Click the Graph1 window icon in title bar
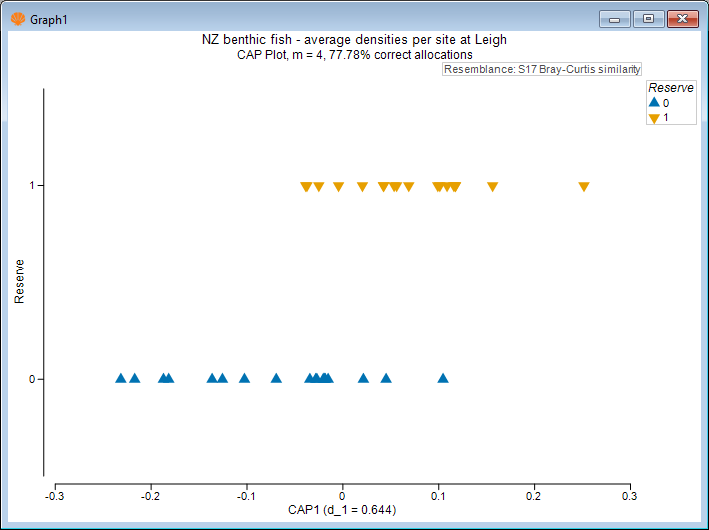 pyautogui.click(x=17, y=18)
